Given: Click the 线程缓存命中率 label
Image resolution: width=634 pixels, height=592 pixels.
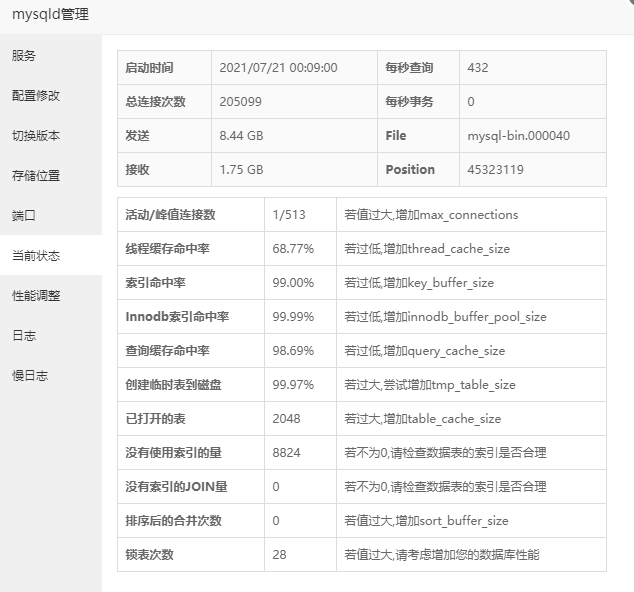Looking at the screenshot, I should (167, 249).
